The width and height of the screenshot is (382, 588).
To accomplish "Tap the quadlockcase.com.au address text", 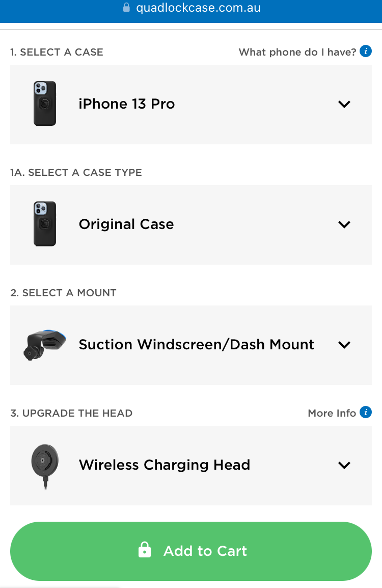I will (x=199, y=8).
